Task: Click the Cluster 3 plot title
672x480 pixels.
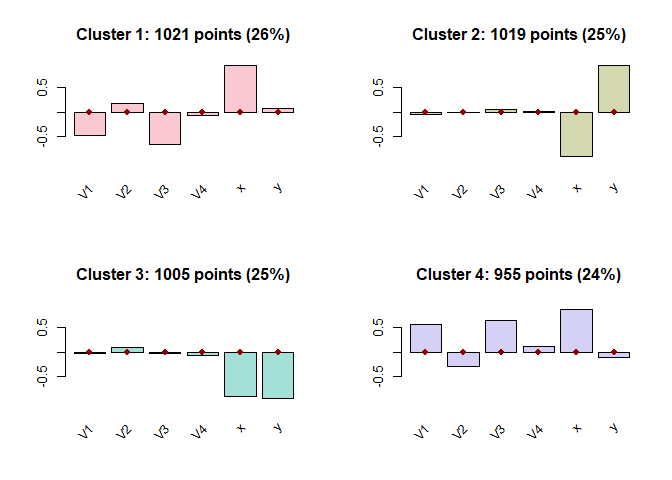Action: click(x=183, y=275)
